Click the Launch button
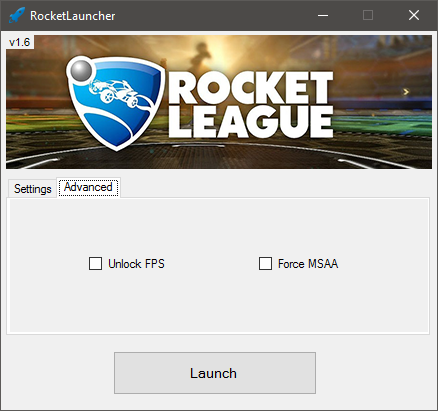 [215, 373]
